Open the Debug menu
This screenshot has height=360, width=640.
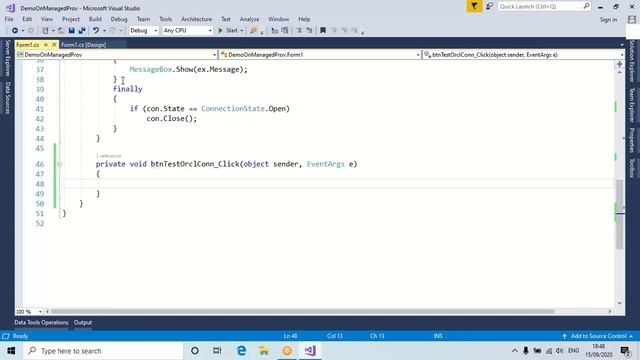[119, 19]
